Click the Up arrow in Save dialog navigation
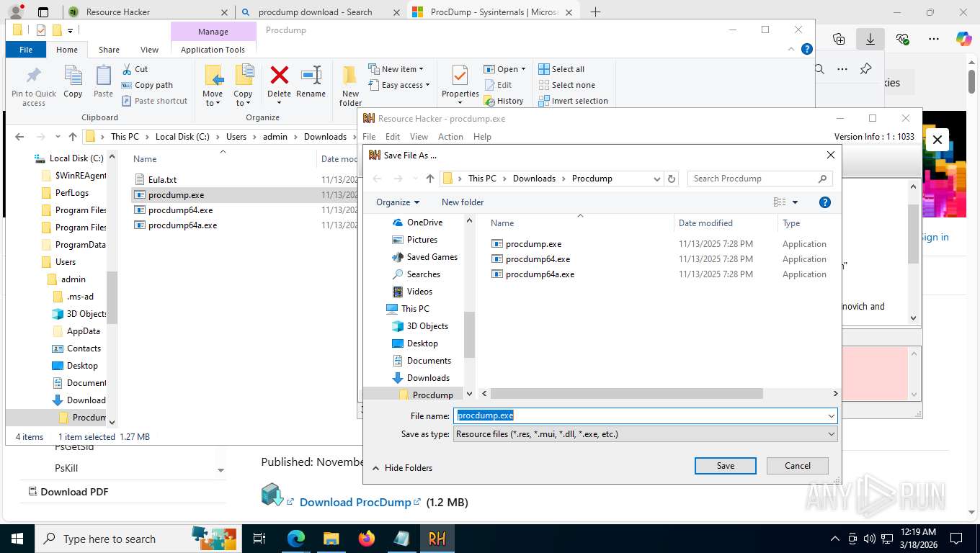Viewport: 980px width, 553px height. tap(430, 179)
